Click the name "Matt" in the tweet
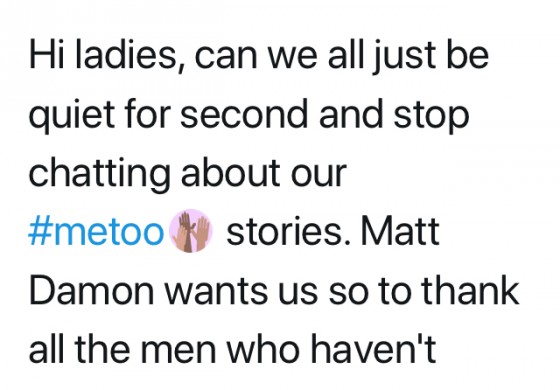560x390 pixels. coord(400,231)
